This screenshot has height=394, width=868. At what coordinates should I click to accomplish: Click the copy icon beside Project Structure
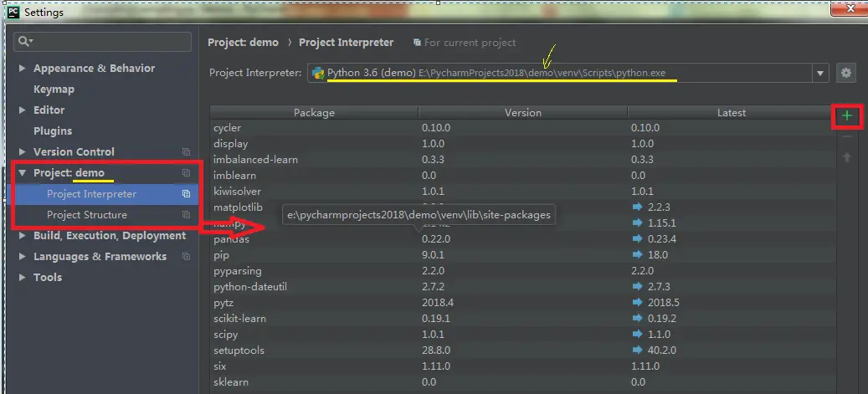pos(186,215)
